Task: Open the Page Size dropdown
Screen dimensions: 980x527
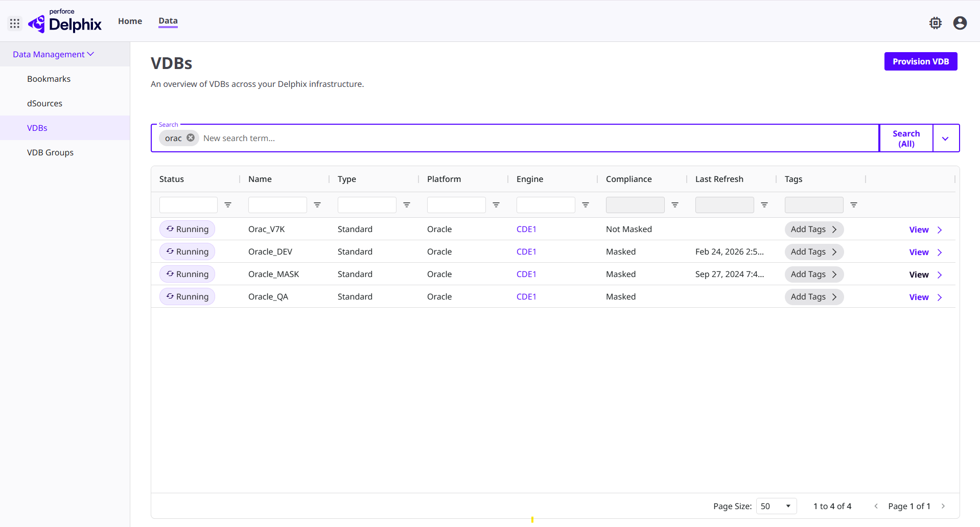Action: (x=776, y=506)
